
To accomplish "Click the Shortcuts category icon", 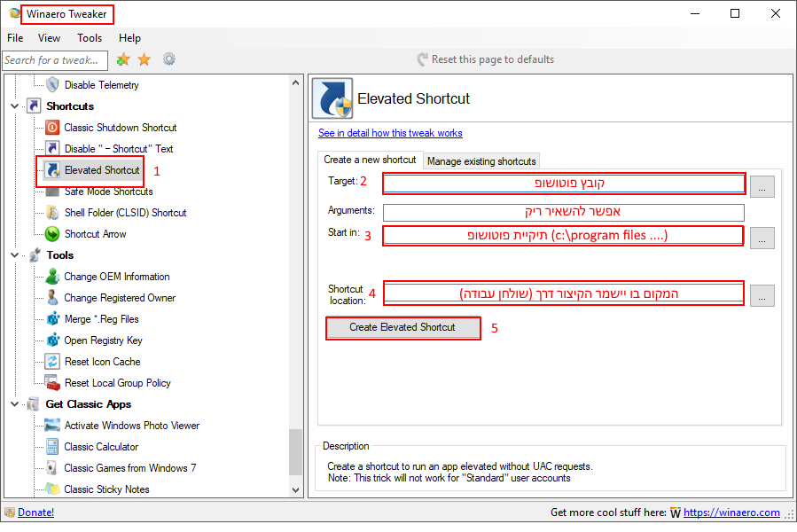I will 34,106.
